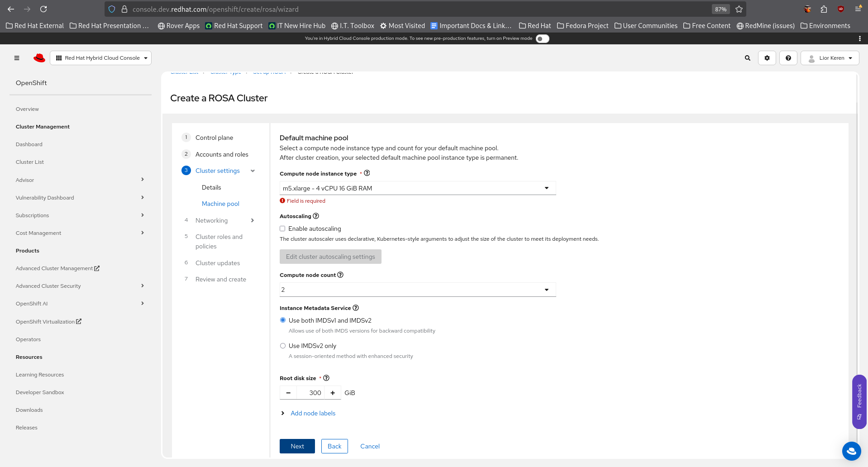
Task: Reload the page
Action: click(43, 9)
